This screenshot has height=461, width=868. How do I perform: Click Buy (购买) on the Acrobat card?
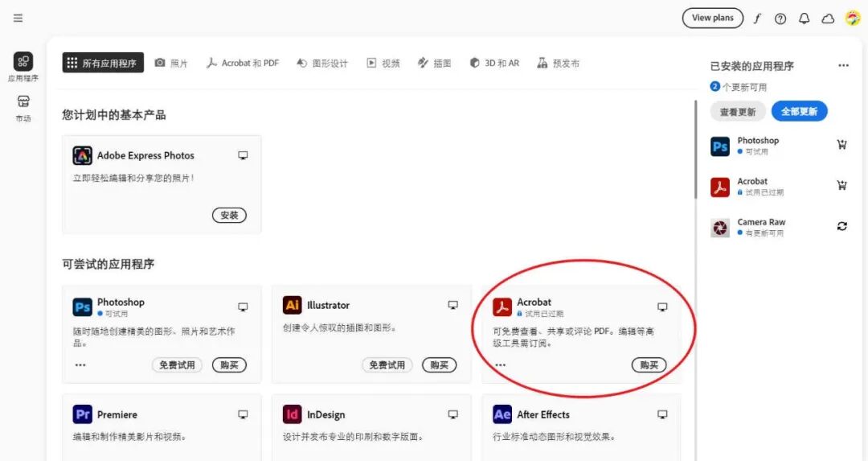[x=649, y=365]
